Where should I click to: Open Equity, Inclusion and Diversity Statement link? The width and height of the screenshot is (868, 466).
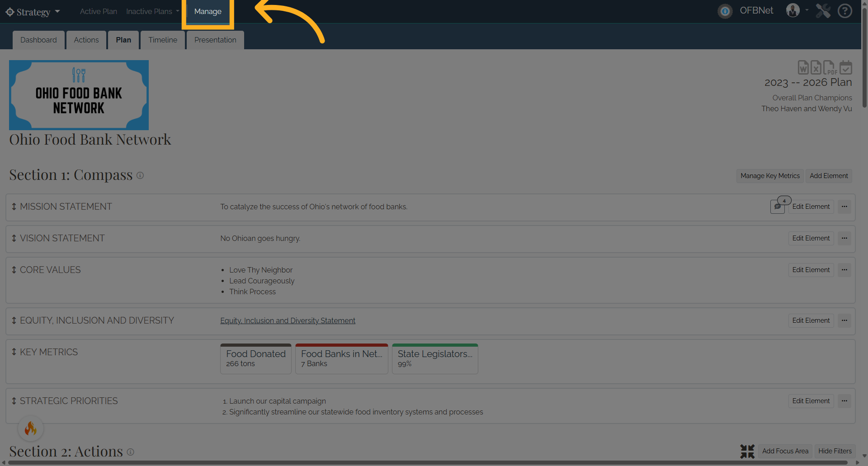[288, 320]
